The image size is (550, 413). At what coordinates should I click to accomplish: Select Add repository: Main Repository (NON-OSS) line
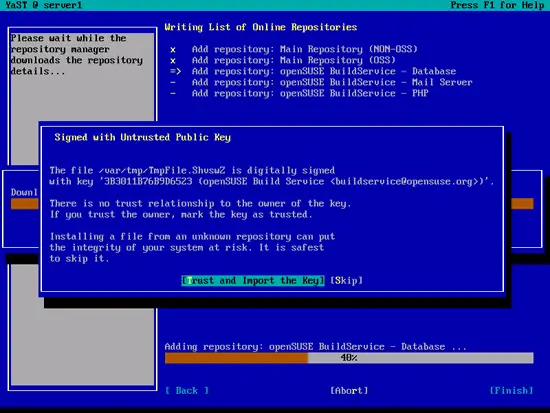tap(305, 49)
